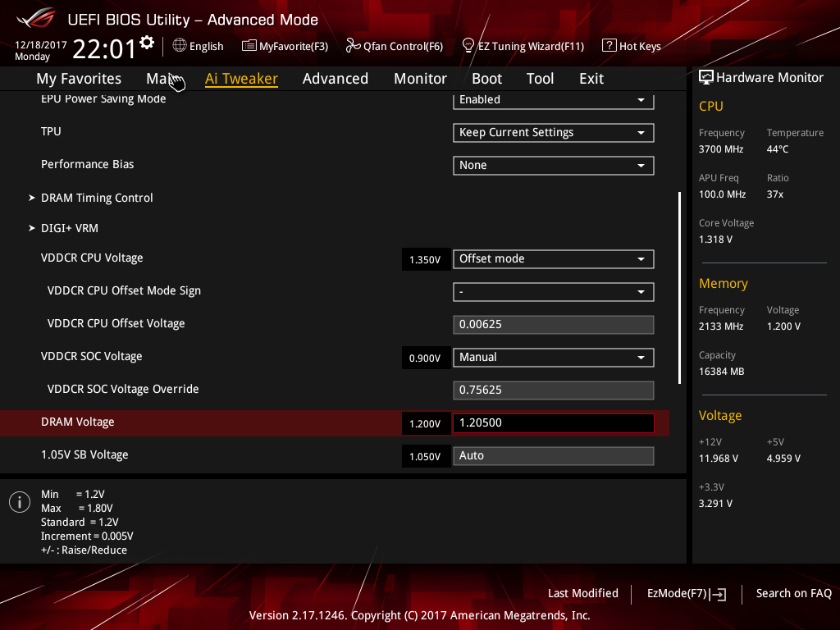The image size is (840, 630).
Task: Click the language globe icon
Action: (x=180, y=46)
